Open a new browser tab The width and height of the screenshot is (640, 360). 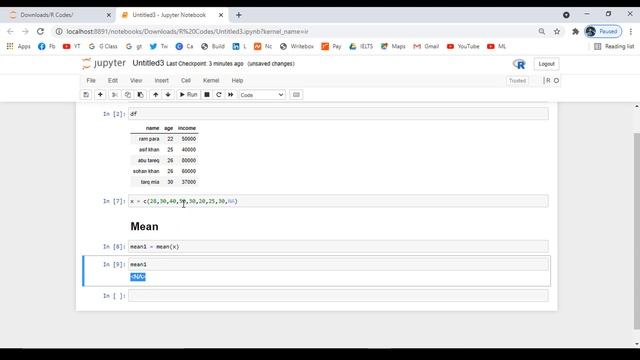(239, 15)
